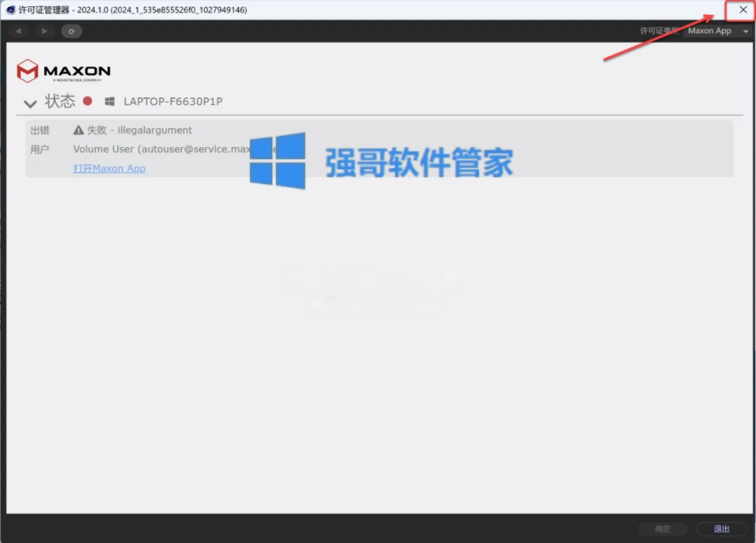The image size is (756, 543).
Task: Click the 退出 button
Action: (x=721, y=529)
